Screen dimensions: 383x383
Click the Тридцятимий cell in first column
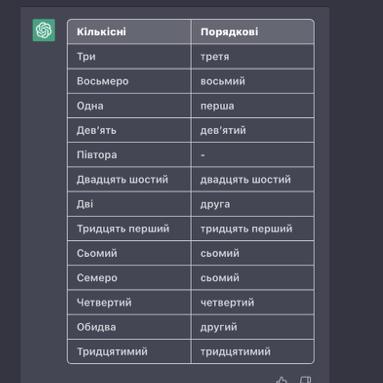tap(129, 352)
